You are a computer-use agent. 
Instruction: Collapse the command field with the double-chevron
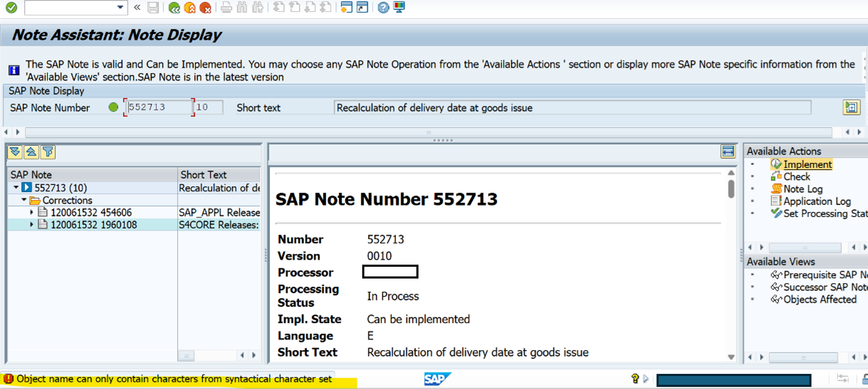[x=137, y=8]
